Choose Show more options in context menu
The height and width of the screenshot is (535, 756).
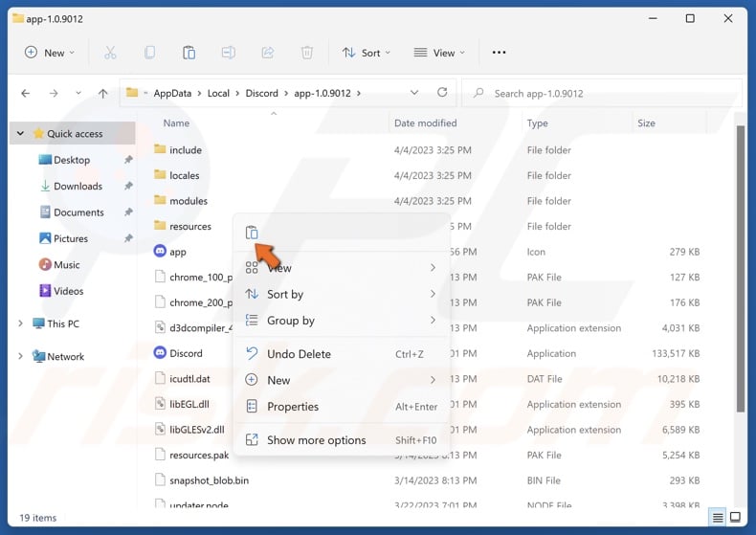[x=316, y=440]
